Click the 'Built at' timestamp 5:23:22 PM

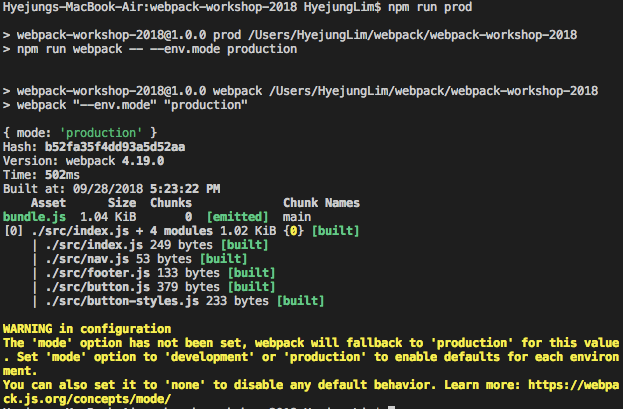[185, 189]
